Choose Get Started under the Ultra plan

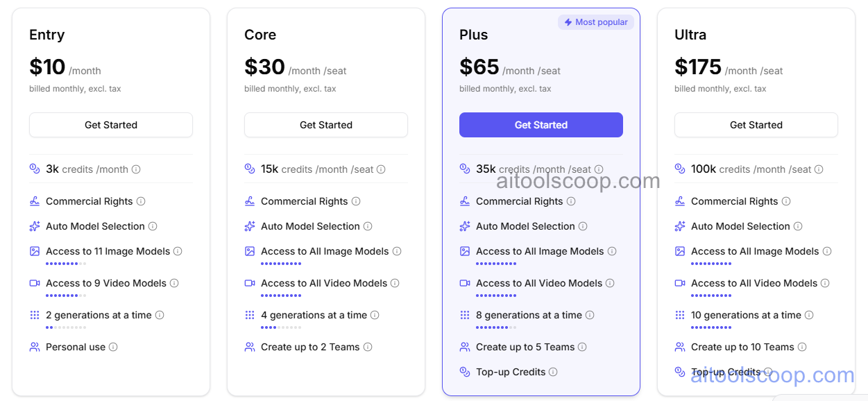click(x=756, y=125)
